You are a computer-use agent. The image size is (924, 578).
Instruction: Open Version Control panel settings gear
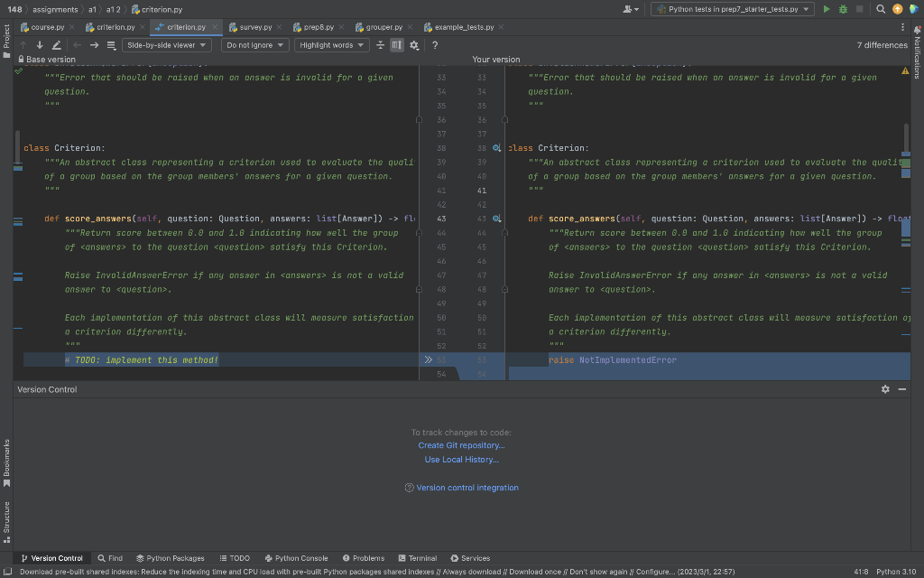coord(885,389)
